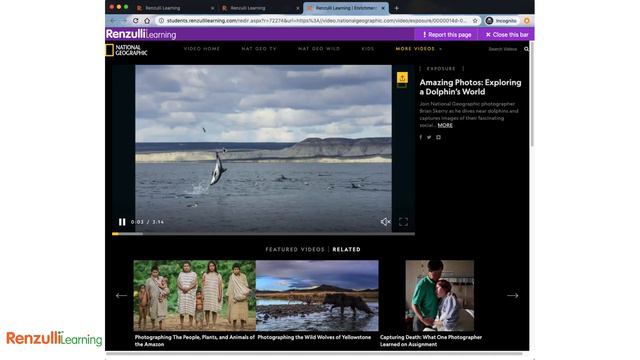Go to the browser home page icon
Screen dimensions: 640x360
[147, 20]
